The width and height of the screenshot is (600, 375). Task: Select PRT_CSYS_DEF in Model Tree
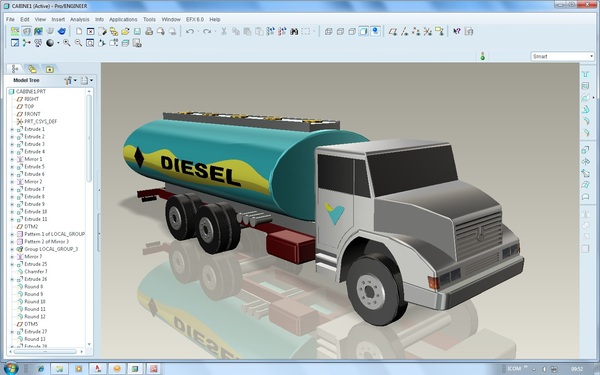(37, 122)
